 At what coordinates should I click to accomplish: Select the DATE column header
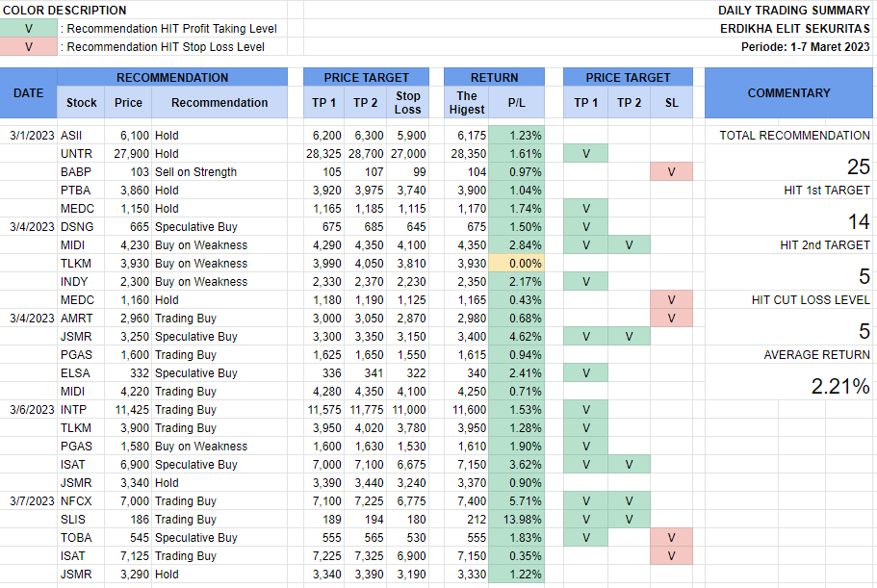[28, 93]
